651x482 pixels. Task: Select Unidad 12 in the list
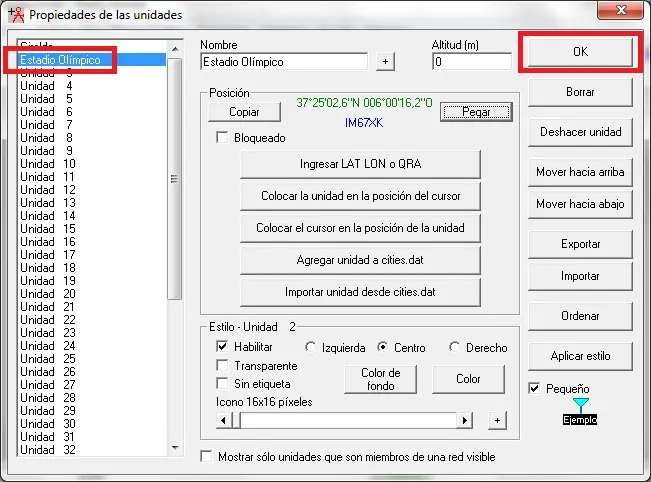92,190
